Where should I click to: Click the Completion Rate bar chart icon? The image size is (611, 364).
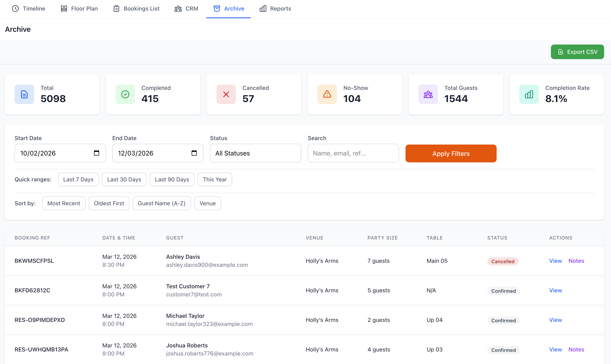pos(529,94)
